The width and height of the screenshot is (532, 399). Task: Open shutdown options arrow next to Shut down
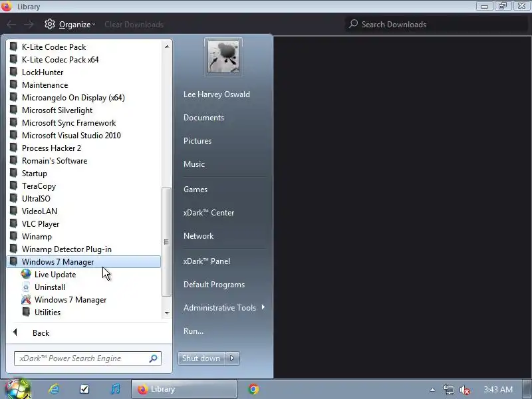pyautogui.click(x=232, y=358)
